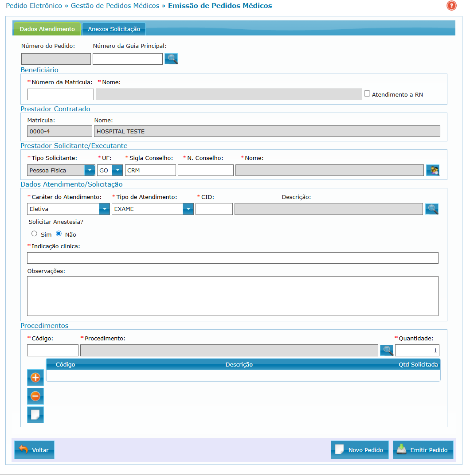Click the Indicação clínica text field
The image size is (470, 476).
pyautogui.click(x=232, y=258)
